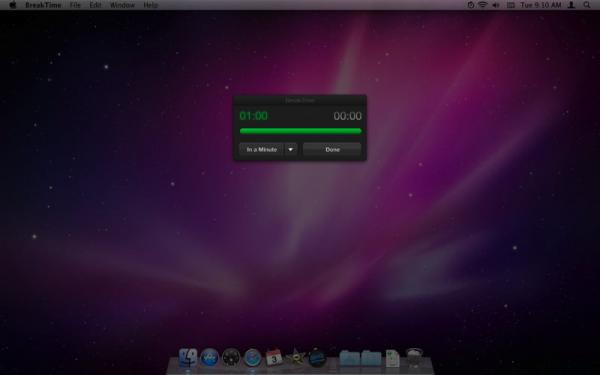This screenshot has width=600, height=375.
Task: Open the App Store icon in Dock
Action: (209, 357)
